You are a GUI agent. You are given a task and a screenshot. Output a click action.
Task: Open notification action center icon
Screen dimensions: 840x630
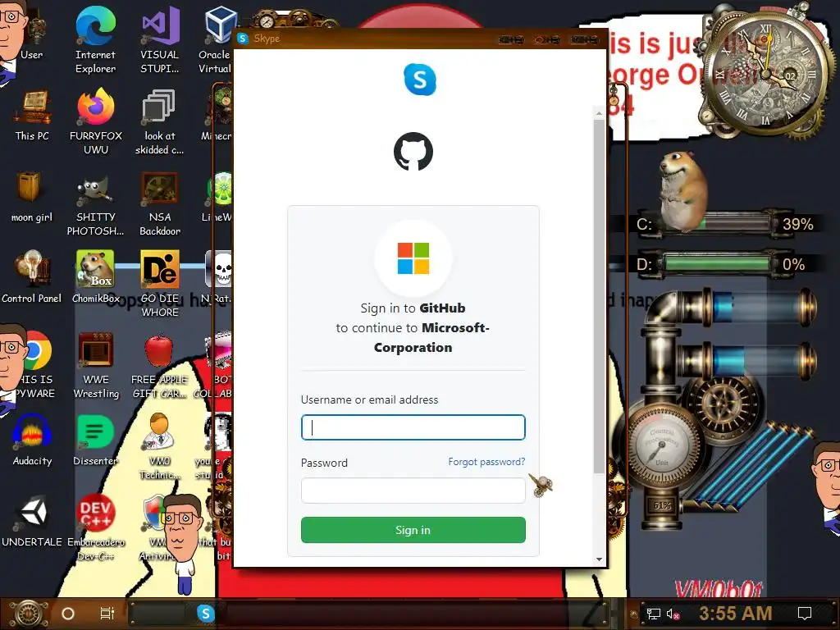tap(804, 614)
